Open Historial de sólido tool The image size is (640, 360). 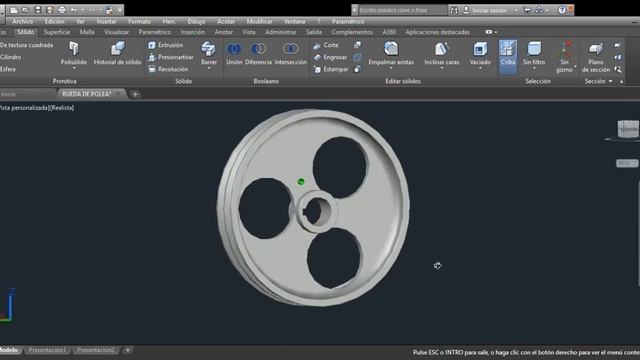(x=118, y=53)
